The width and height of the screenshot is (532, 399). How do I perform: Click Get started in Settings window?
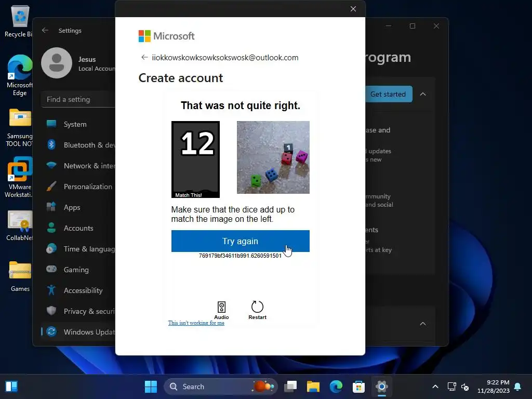389,94
